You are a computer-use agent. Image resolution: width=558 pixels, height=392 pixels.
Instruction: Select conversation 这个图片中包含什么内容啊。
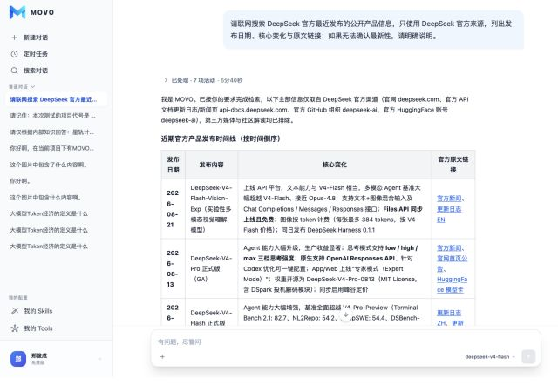pyautogui.click(x=56, y=198)
